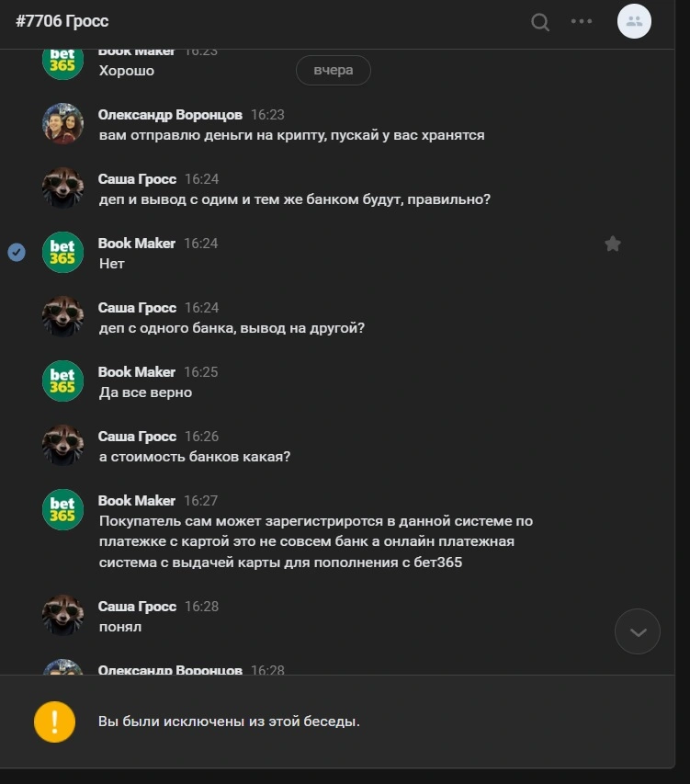Open Олександр Воронцов avatar at 16:23

(x=62, y=123)
